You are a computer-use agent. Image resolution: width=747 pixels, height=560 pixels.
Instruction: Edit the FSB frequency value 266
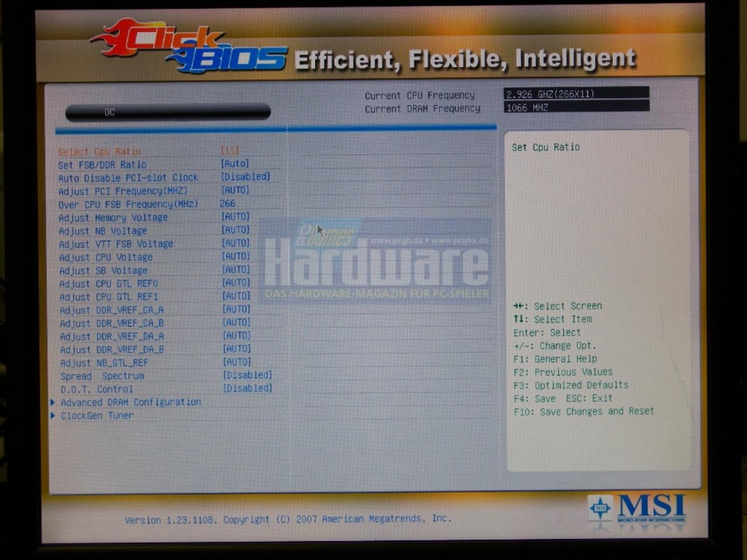point(228,204)
